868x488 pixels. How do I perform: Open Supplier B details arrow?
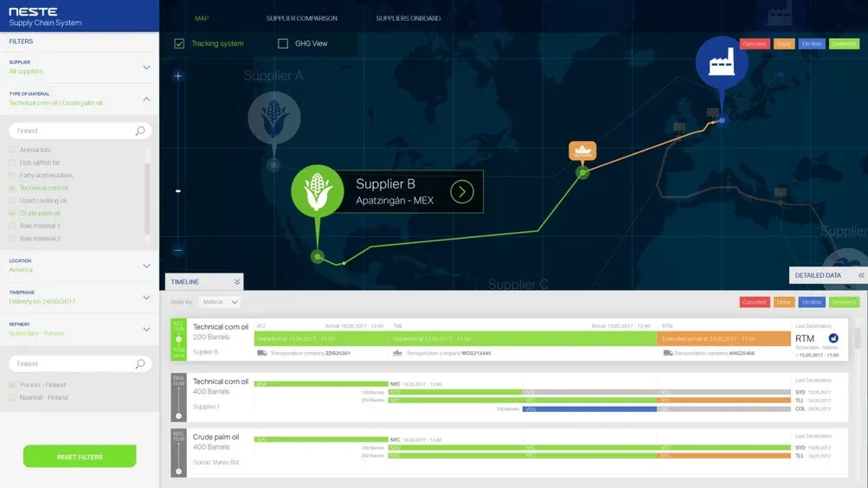click(461, 192)
